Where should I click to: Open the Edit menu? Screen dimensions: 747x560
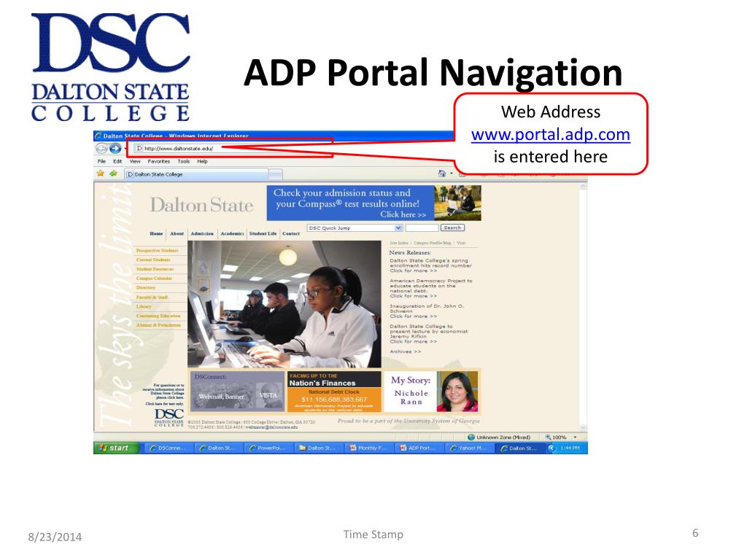click(x=117, y=161)
